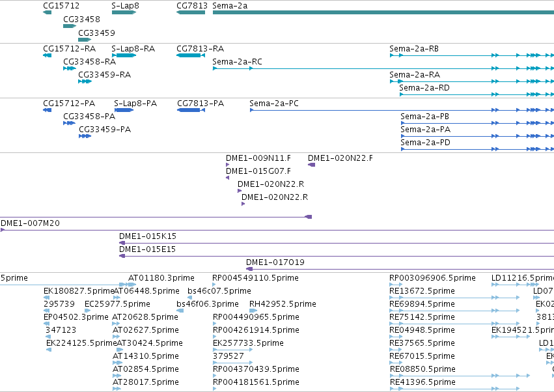Click the EK257733.5prime EST label
The image size is (554, 392).
click(x=248, y=343)
